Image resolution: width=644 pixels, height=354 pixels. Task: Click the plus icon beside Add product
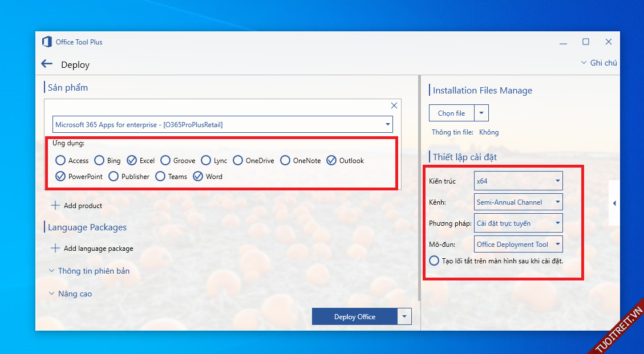(55, 205)
